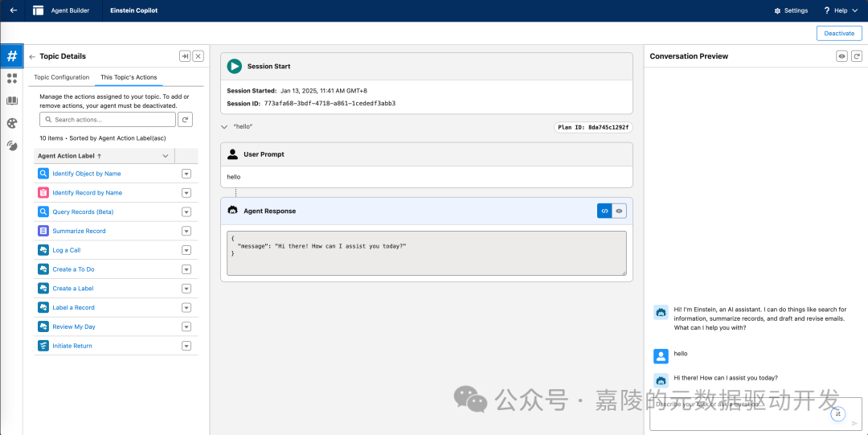Open row menu for Review My Day

(186, 327)
